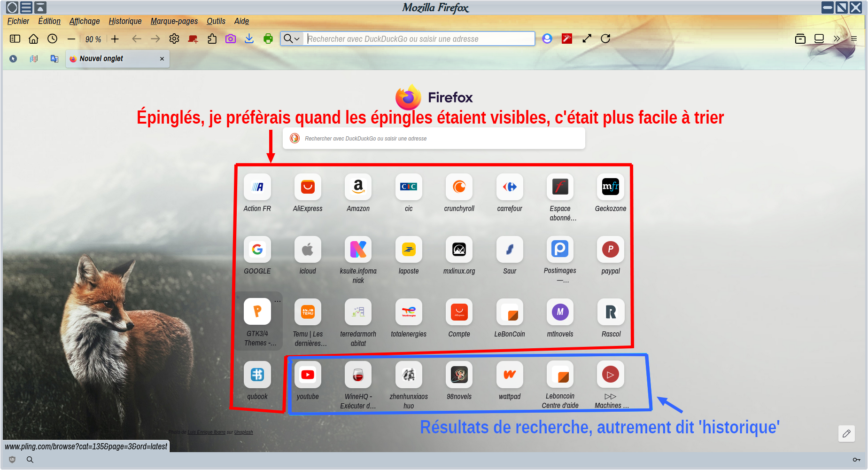Open the Unsplash link
Viewport: 868px width, 470px height.
[243, 432]
